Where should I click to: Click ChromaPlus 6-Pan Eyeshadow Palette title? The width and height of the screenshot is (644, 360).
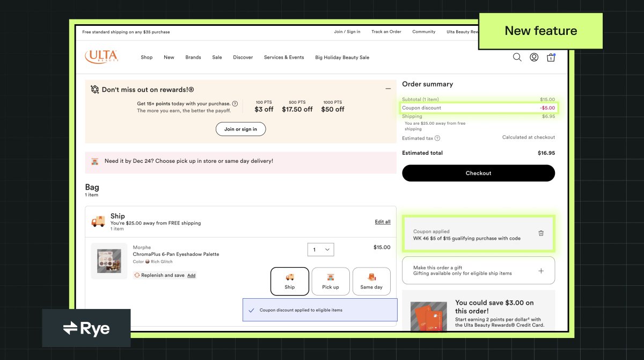[176, 254]
